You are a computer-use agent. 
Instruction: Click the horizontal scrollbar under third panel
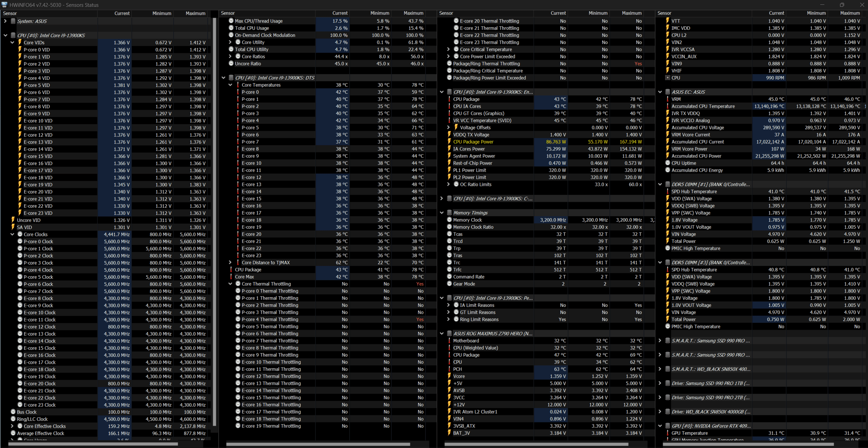536,444
